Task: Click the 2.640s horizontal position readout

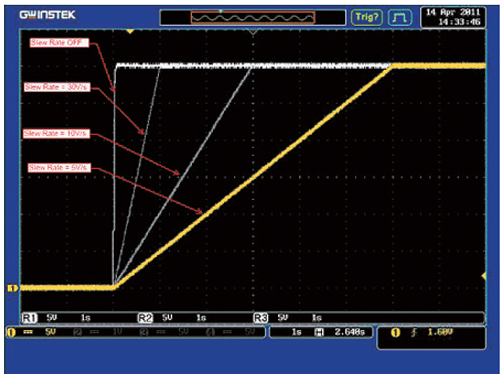Action: click(350, 332)
